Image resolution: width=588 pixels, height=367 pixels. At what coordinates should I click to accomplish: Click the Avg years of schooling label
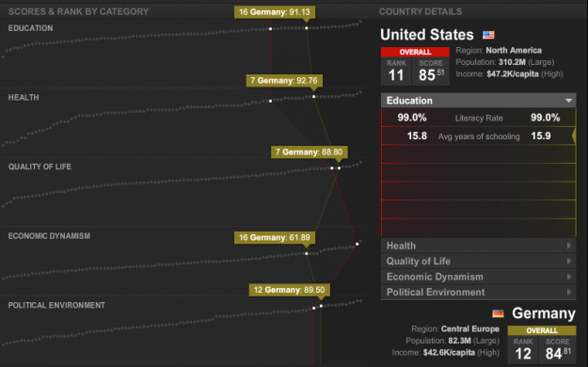click(x=479, y=136)
